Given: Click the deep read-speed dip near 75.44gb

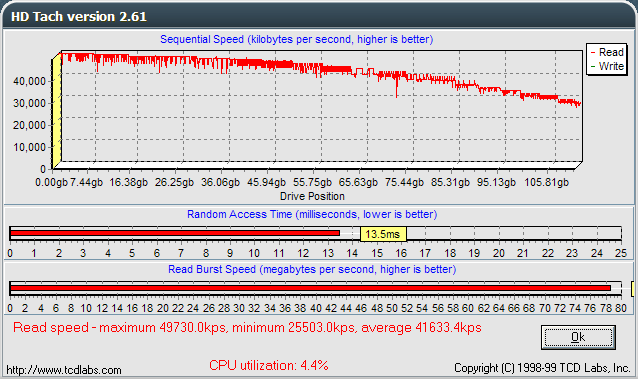Looking at the screenshot, I should 396,89.
